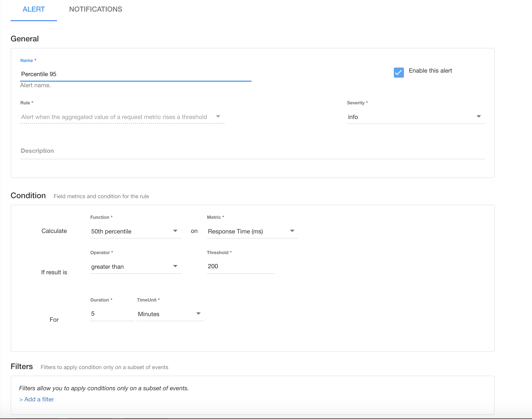This screenshot has width=532, height=419.
Task: Click the greater than operator value
Action: (x=107, y=267)
